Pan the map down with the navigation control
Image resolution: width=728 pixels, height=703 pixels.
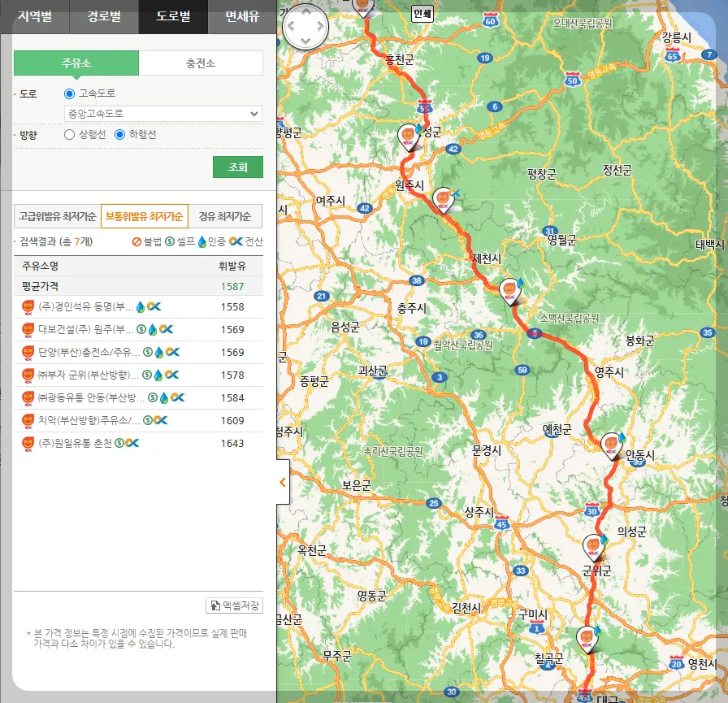pos(305,41)
